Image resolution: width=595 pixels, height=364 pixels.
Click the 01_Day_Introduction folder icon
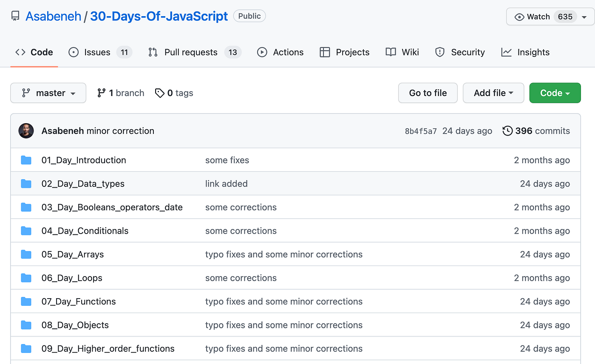pos(26,160)
